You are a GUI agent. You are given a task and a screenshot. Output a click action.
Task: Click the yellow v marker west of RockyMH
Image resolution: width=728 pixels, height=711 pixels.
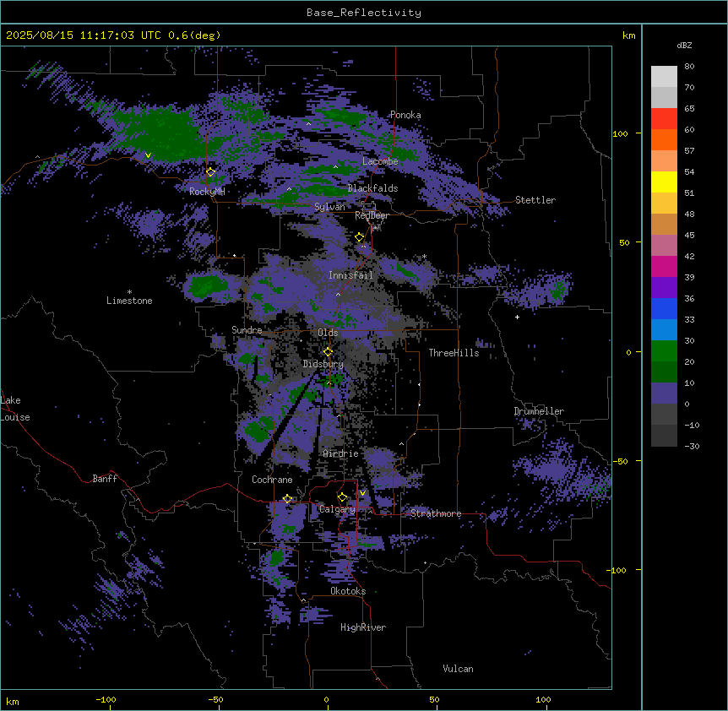pos(148,155)
